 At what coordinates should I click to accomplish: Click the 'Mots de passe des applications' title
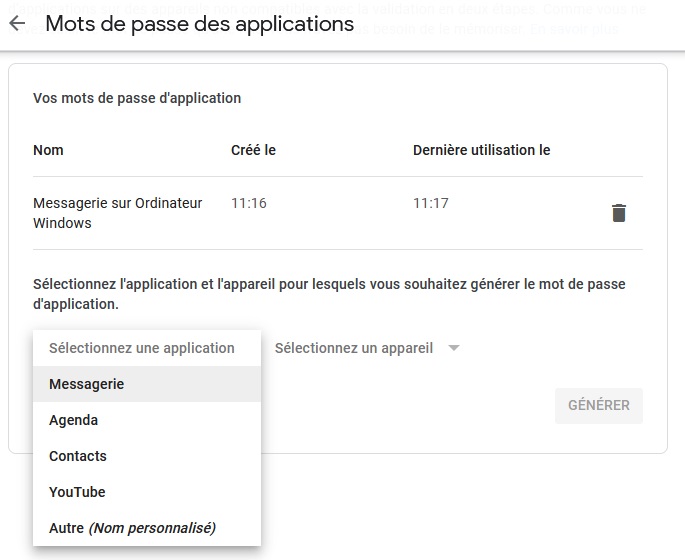(x=200, y=24)
